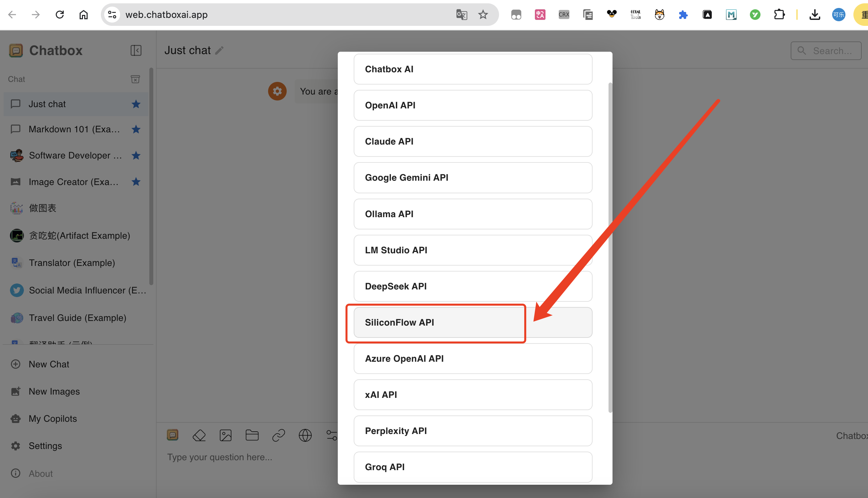The image size is (868, 498).
Task: Open 贪吃蛇(Artifact Example) conversation
Action: [x=76, y=236]
